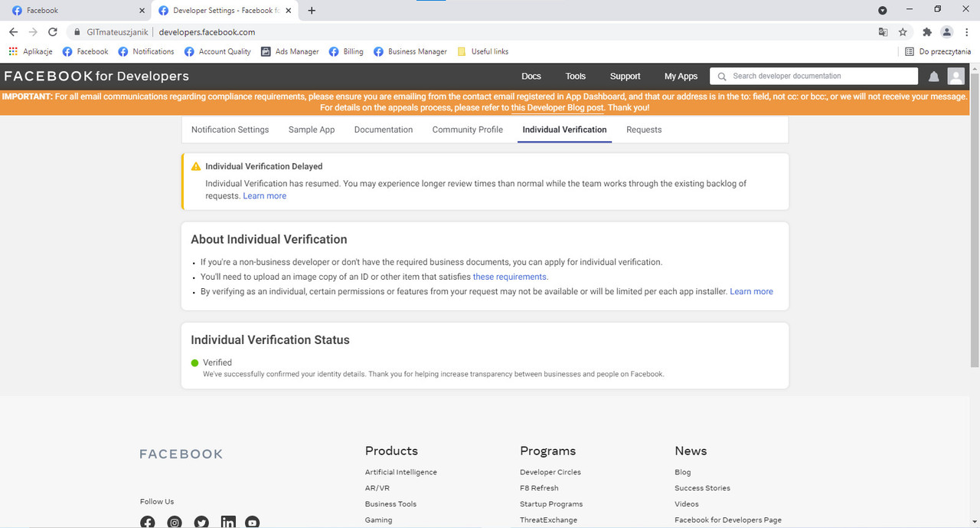This screenshot has width=980, height=528.
Task: Open these requirements link
Action: [x=510, y=277]
